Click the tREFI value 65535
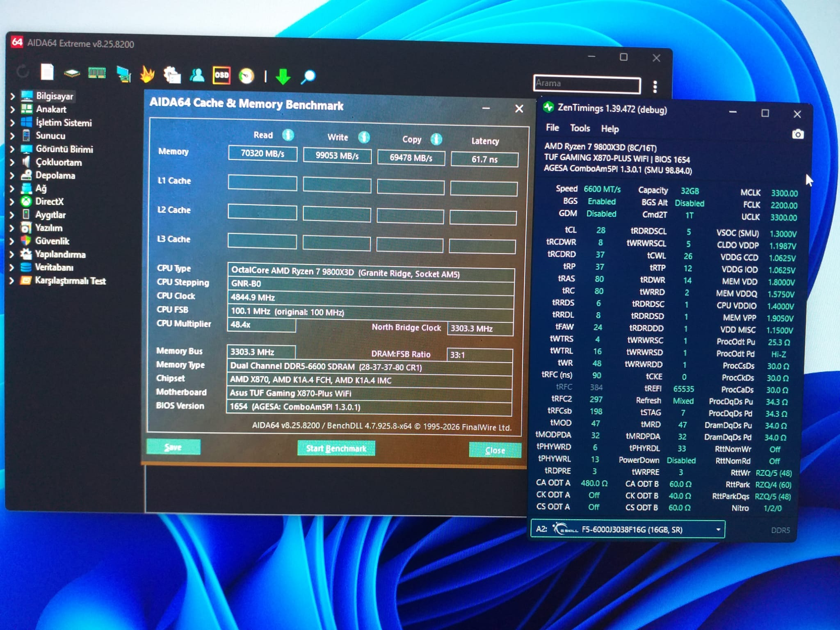Image resolution: width=840 pixels, height=630 pixels. [684, 389]
